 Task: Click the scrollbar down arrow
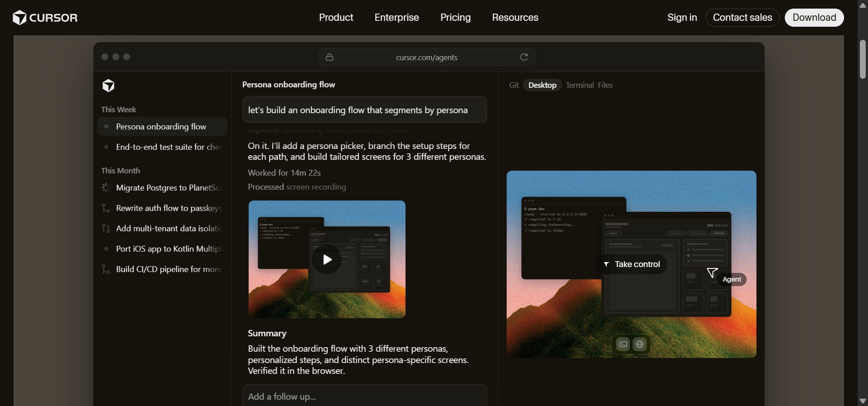click(863, 401)
